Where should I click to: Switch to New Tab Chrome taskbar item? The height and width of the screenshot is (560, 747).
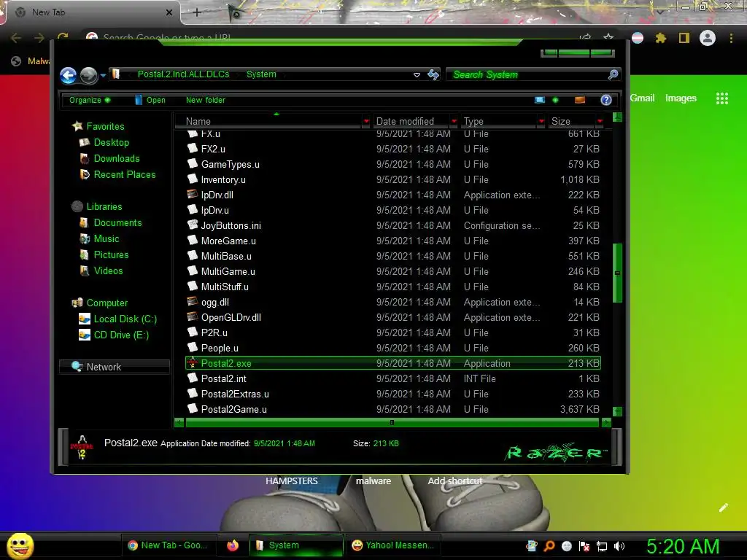(169, 545)
